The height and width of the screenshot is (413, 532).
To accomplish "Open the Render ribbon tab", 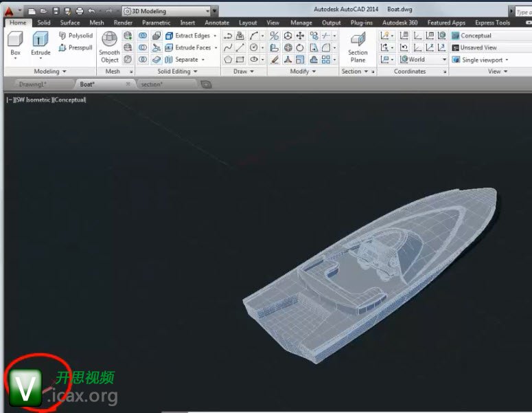I will pos(123,23).
